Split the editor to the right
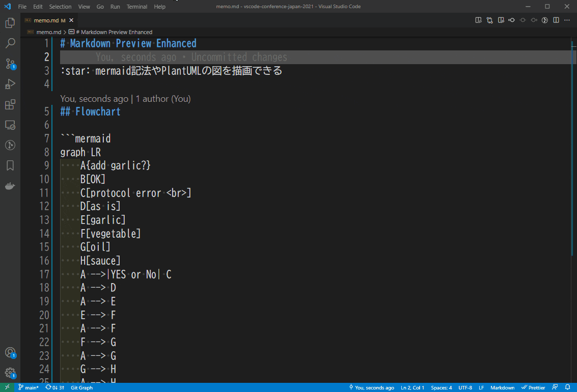The image size is (577, 392). point(556,20)
